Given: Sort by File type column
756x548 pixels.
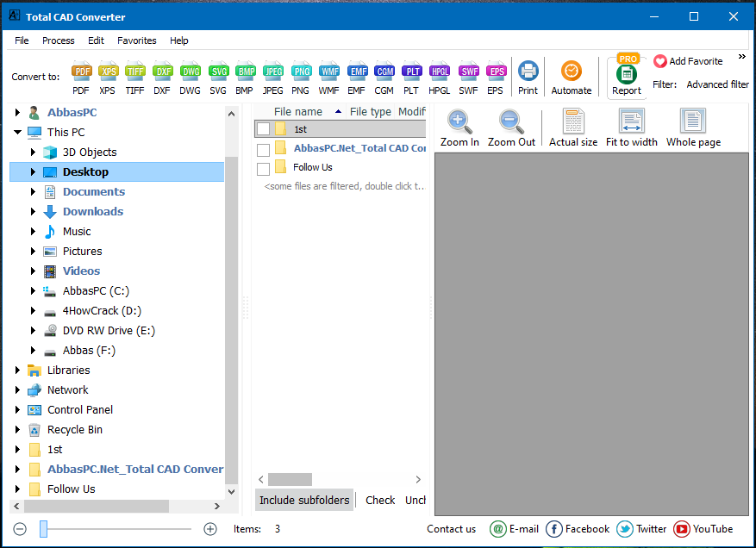Looking at the screenshot, I should [371, 112].
